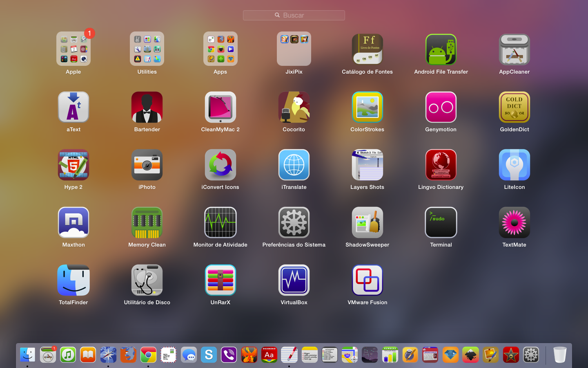Open TotalFinder app
588x368 pixels.
(73, 280)
